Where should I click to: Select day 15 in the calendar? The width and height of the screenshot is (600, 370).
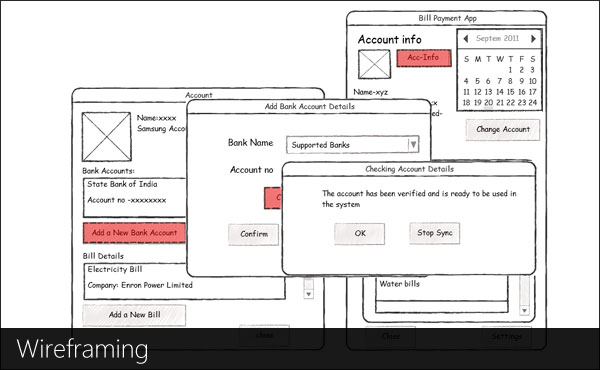coord(510,92)
